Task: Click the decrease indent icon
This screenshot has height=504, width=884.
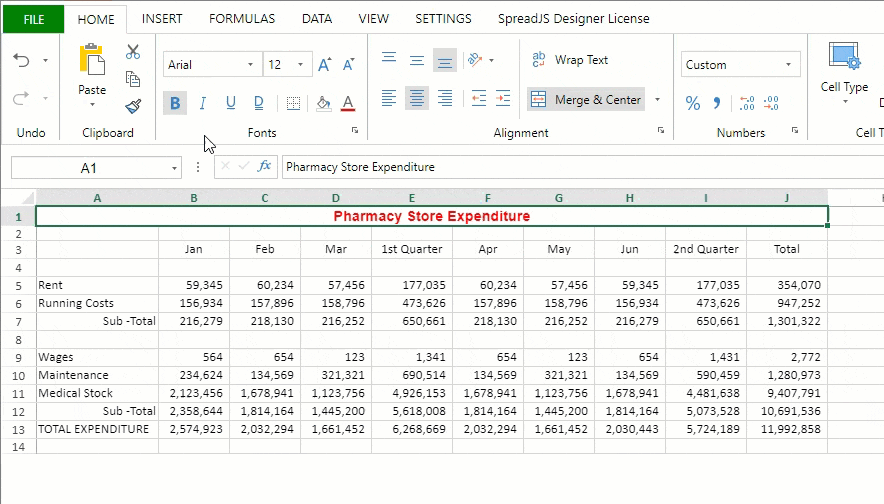Action: (479, 99)
